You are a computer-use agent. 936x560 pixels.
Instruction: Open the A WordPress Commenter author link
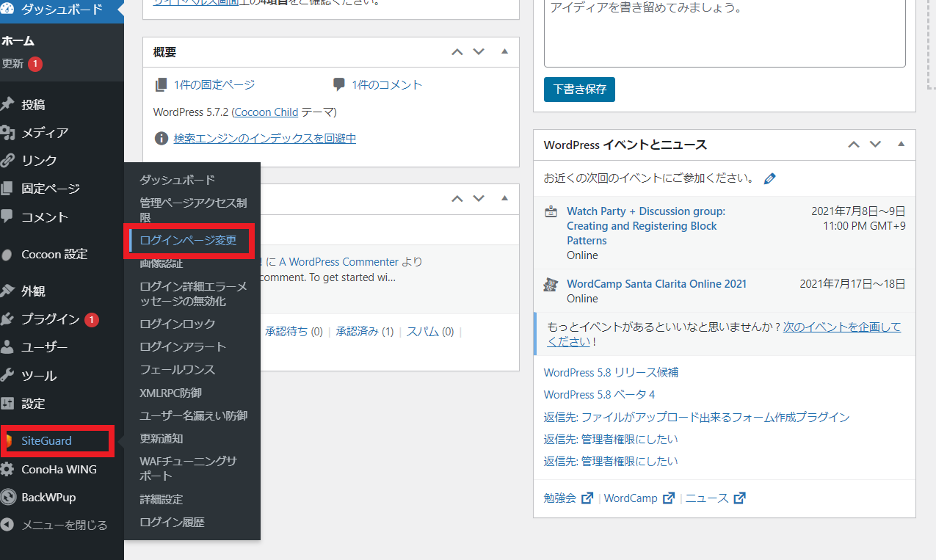point(338,262)
